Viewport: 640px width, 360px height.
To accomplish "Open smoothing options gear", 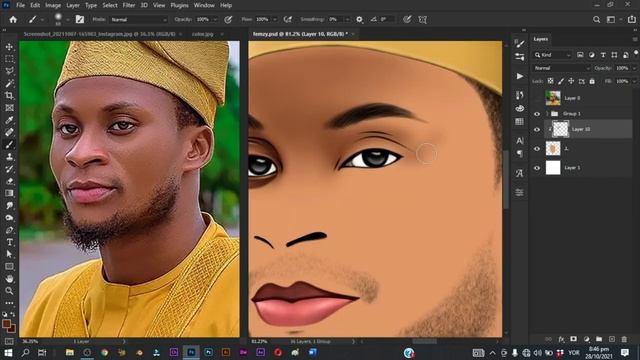I will coord(359,19).
